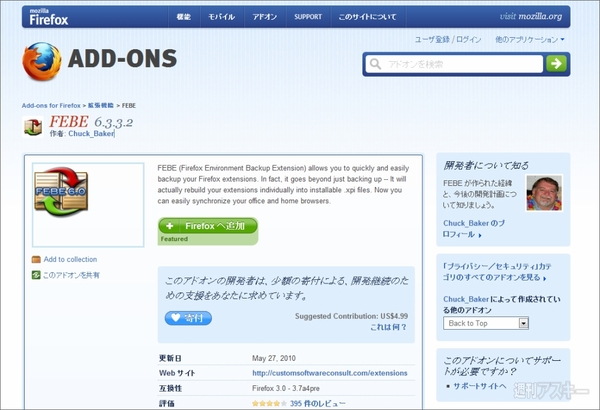Open the 機能 menu item

pyautogui.click(x=184, y=17)
